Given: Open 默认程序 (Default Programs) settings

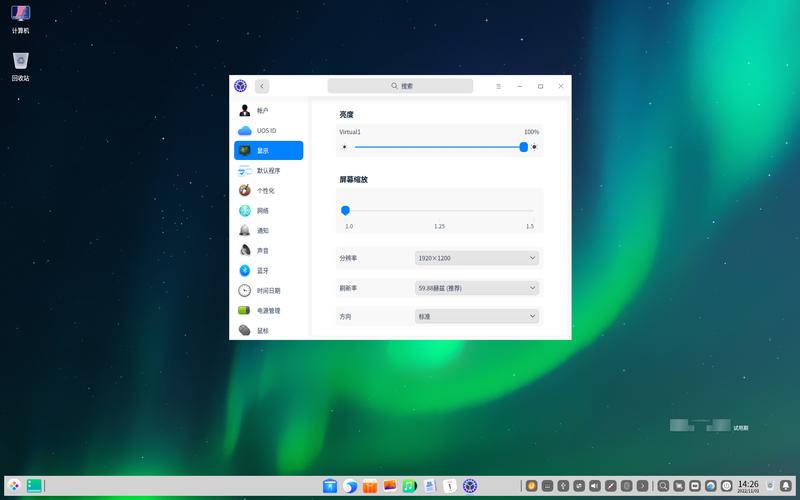Looking at the screenshot, I should click(268, 171).
